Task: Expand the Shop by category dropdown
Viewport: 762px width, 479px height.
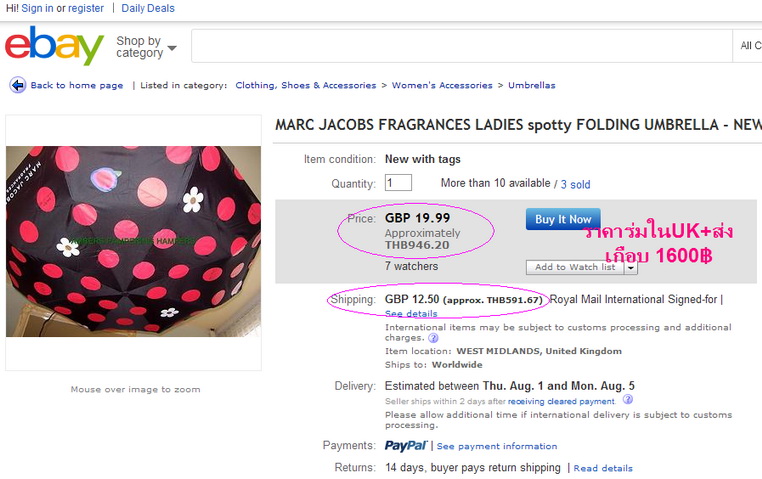Action: tap(146, 47)
